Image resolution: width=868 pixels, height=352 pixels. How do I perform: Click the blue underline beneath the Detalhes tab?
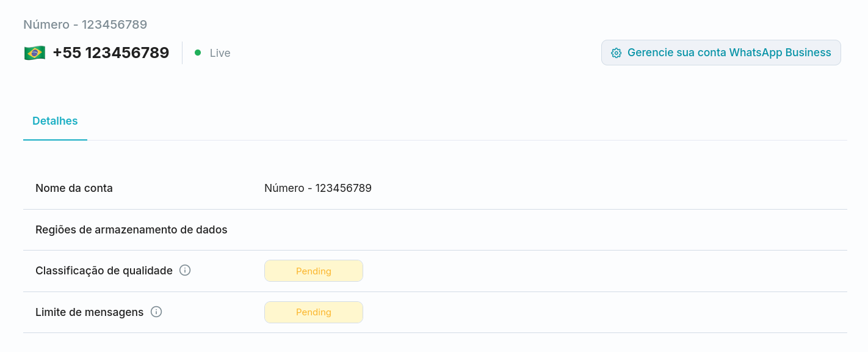(55, 140)
